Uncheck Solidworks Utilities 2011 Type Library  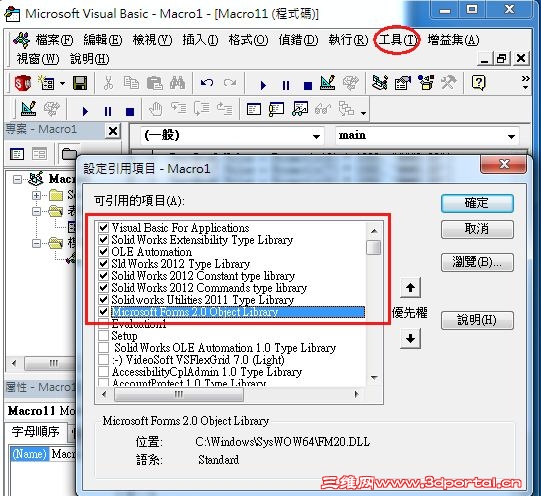[104, 299]
